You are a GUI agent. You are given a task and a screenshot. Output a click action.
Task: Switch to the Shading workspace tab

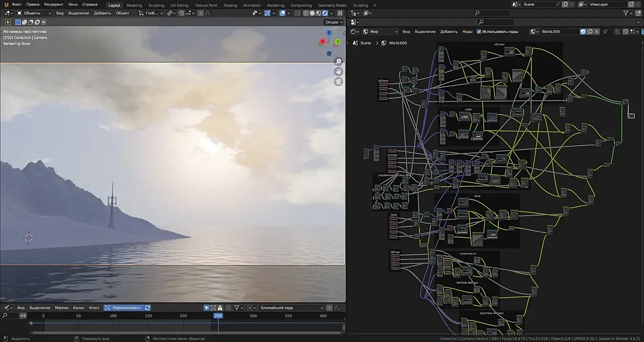pos(230,5)
